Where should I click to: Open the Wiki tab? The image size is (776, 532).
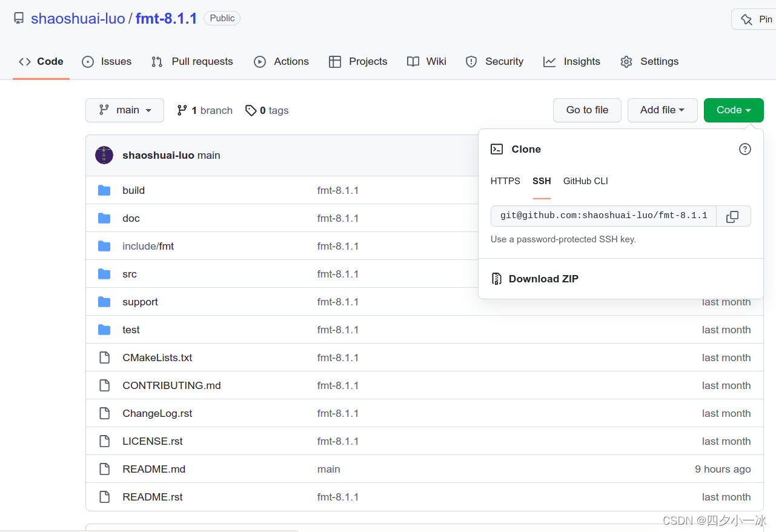click(x=426, y=61)
